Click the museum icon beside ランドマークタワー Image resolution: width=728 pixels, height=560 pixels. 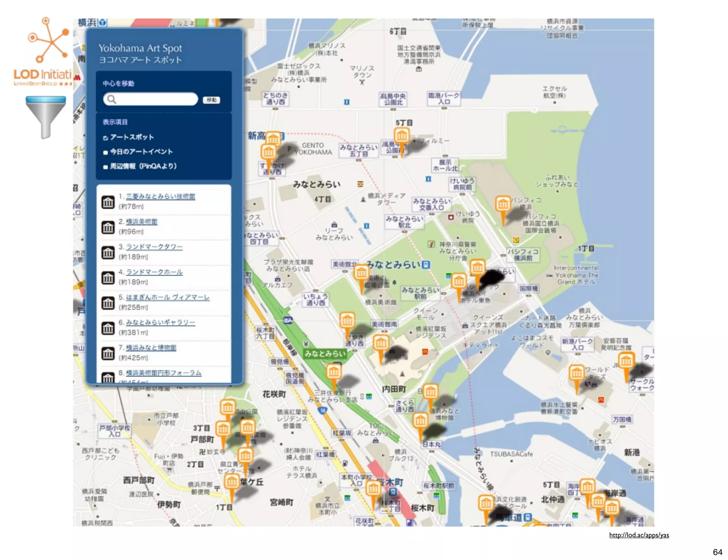108,252
